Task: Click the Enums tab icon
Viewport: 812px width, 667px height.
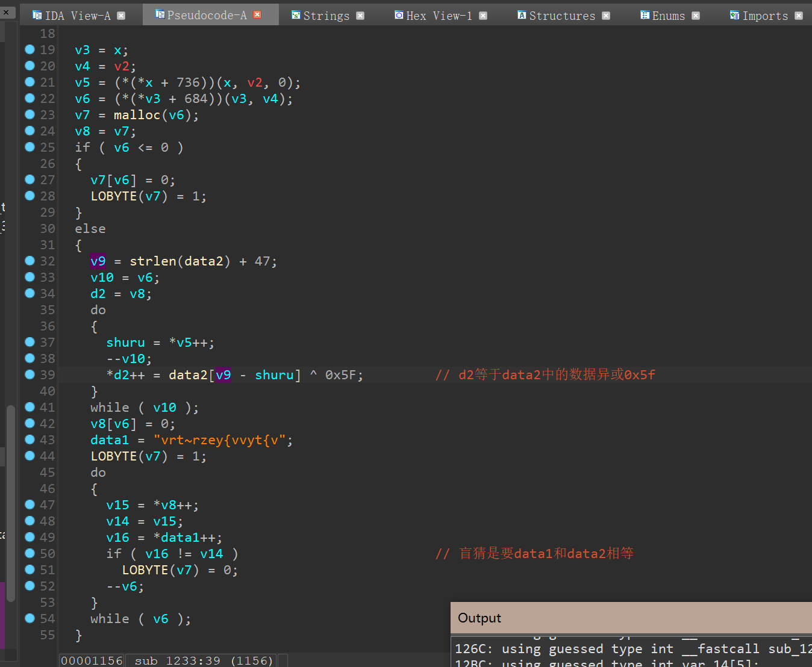Action: 645,15
